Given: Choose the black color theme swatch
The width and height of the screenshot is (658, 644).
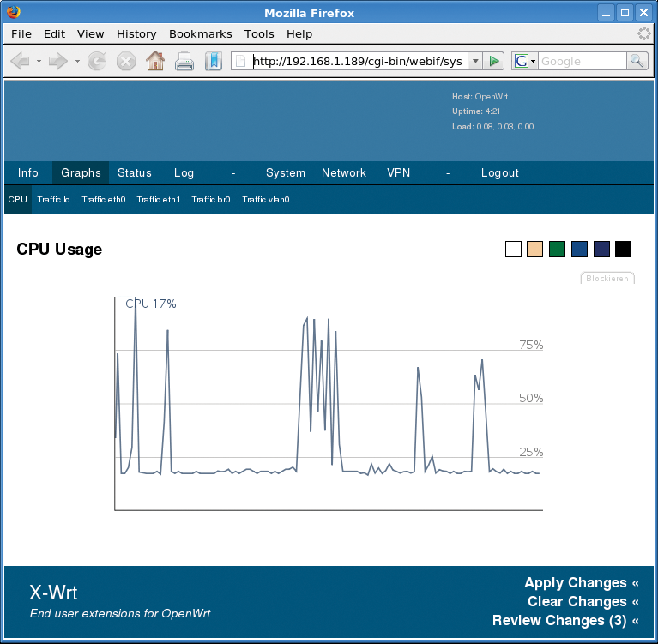Looking at the screenshot, I should 623,249.
